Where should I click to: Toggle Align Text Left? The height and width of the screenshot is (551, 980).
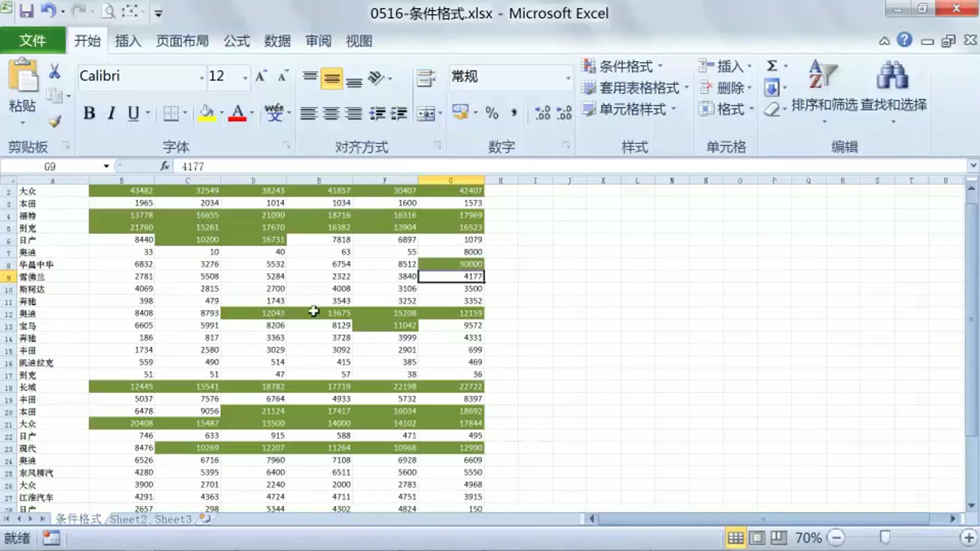pos(308,113)
